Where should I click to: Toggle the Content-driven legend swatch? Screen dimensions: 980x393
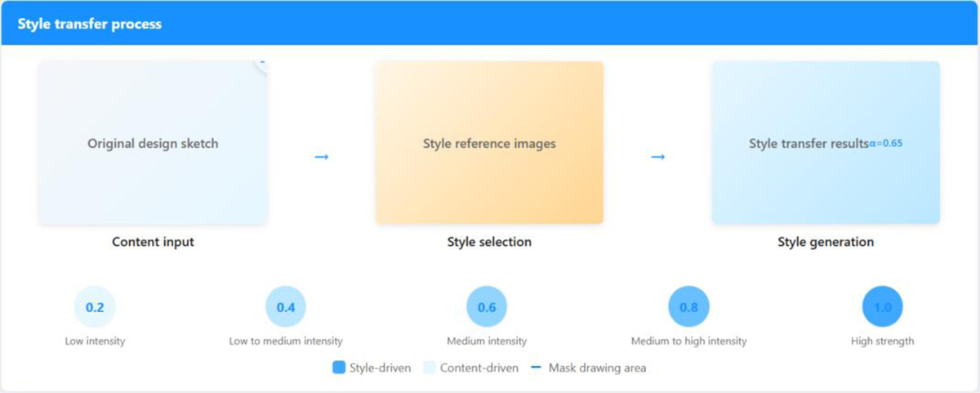click(x=430, y=368)
